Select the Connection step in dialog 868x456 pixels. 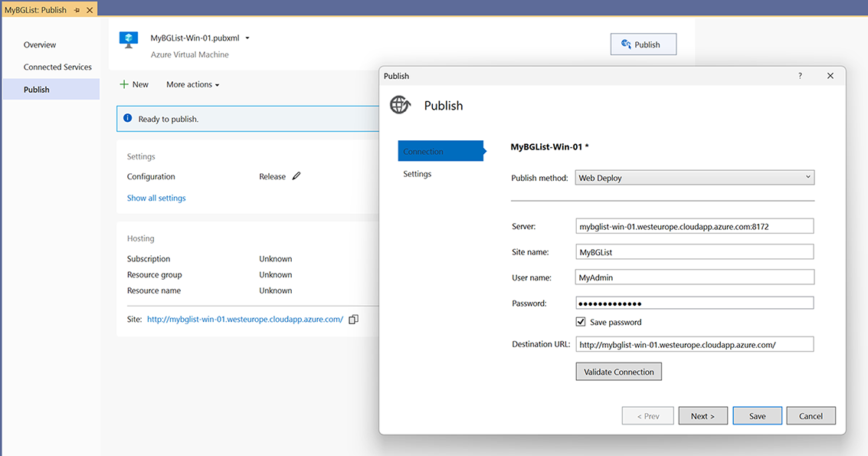(441, 151)
